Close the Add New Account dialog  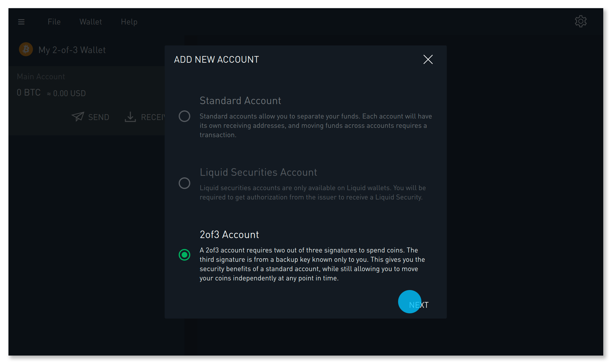coord(428,59)
